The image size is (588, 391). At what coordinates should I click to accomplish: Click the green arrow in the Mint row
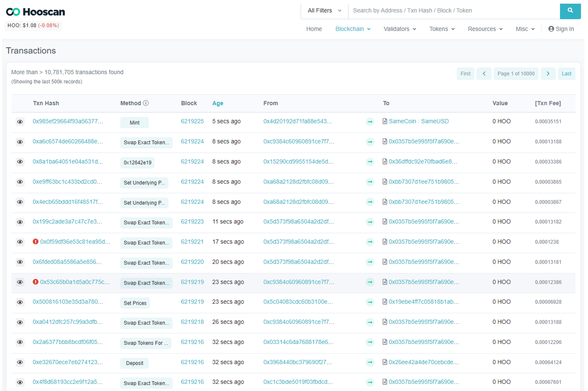click(x=370, y=122)
